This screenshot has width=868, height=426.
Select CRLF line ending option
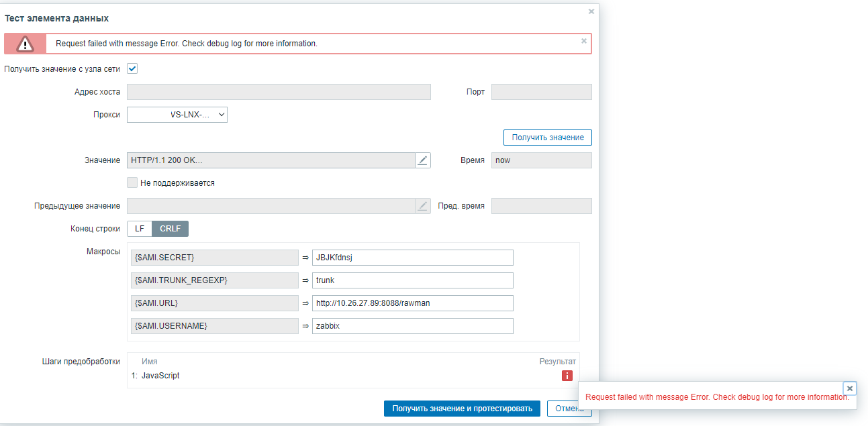[x=171, y=229]
